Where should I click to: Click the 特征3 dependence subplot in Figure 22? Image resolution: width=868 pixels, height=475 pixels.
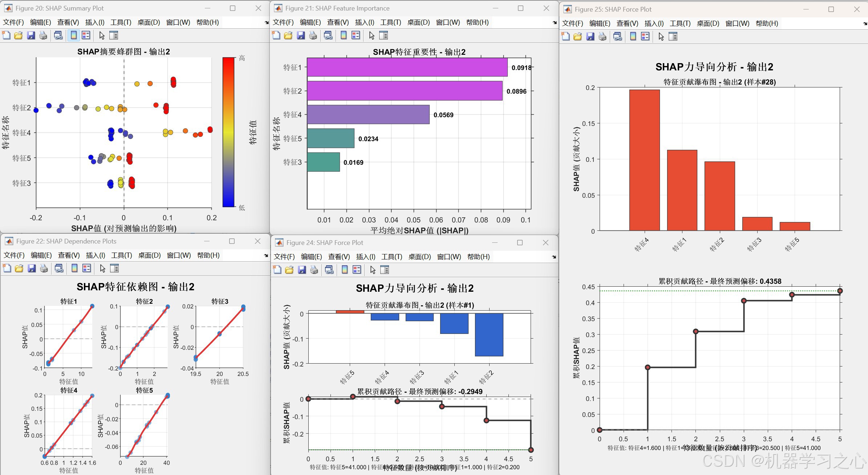(219, 337)
